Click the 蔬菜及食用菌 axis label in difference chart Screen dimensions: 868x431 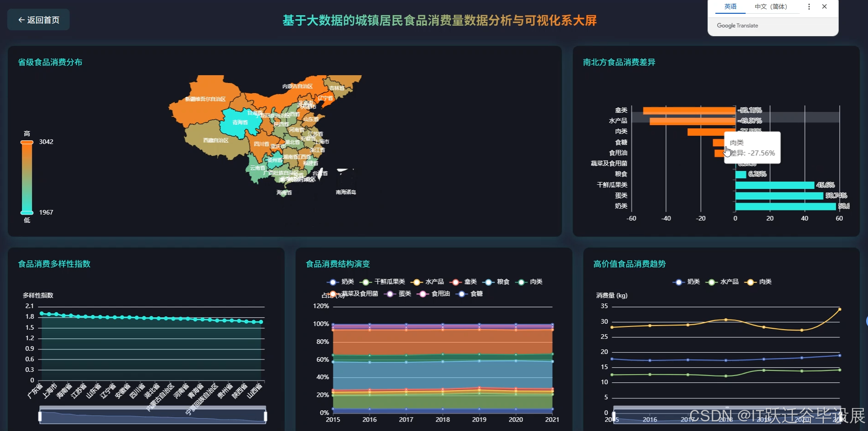609,163
